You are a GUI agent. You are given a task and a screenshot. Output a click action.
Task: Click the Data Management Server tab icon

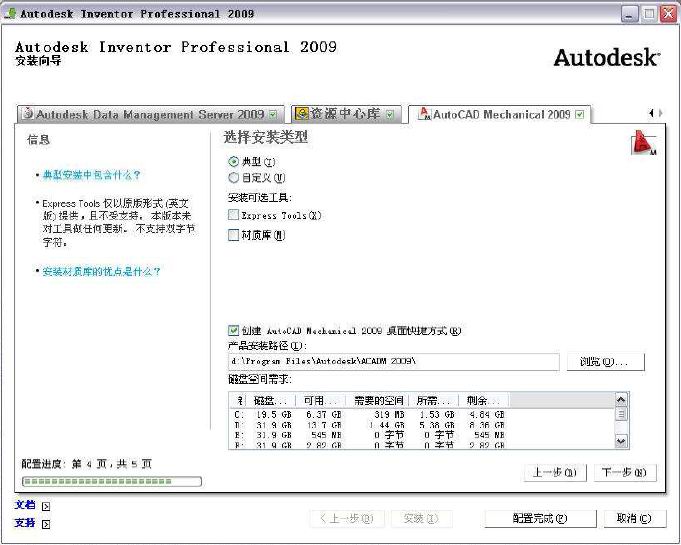point(28,113)
